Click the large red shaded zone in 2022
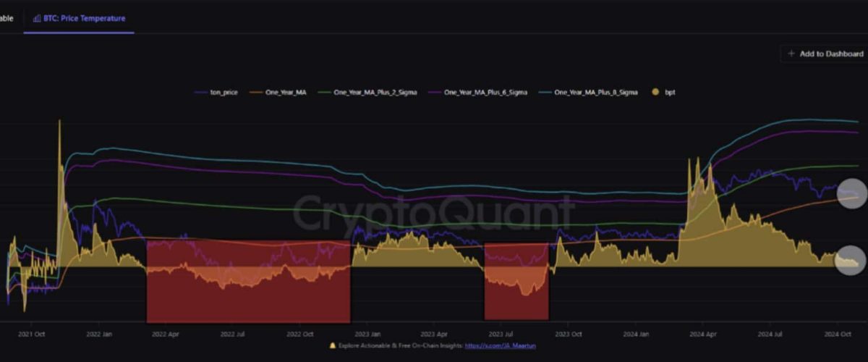868x362 pixels. pos(248,282)
